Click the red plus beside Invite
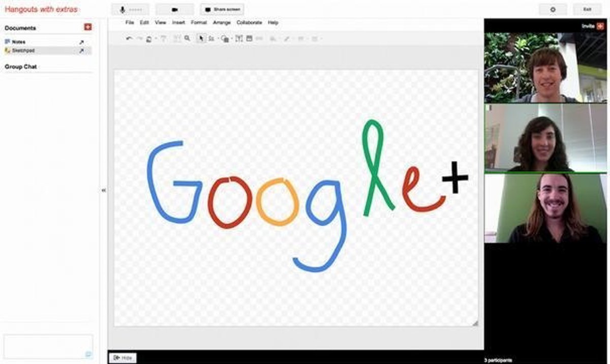Image resolution: width=610 pixels, height=364 pixels. [600, 26]
